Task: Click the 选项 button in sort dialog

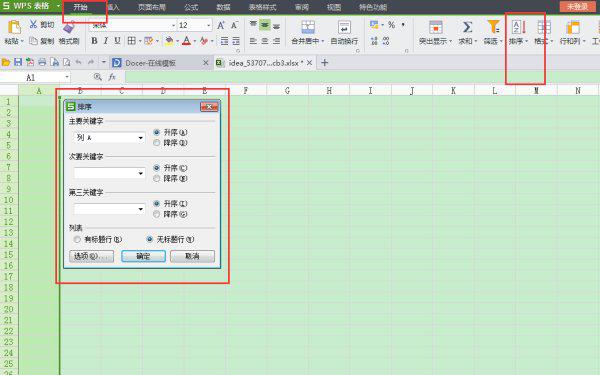Action: pyautogui.click(x=91, y=256)
